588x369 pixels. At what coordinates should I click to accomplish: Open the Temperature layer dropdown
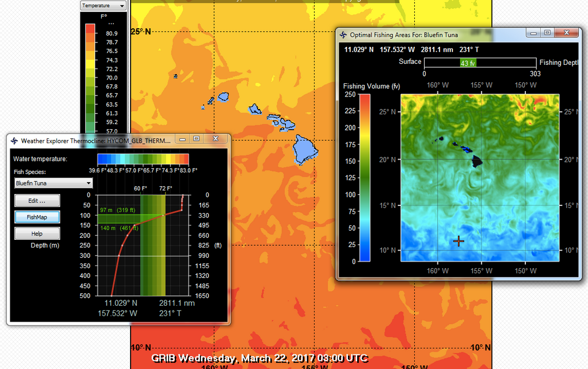point(103,5)
